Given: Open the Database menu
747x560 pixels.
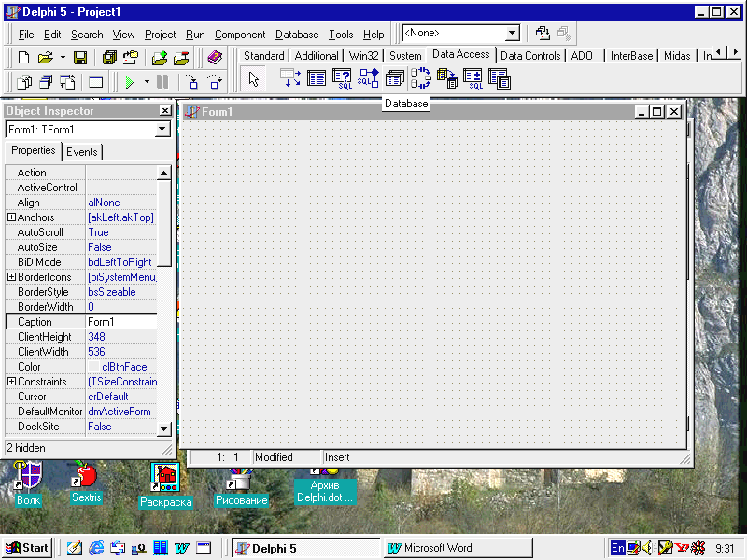Looking at the screenshot, I should pos(297,35).
